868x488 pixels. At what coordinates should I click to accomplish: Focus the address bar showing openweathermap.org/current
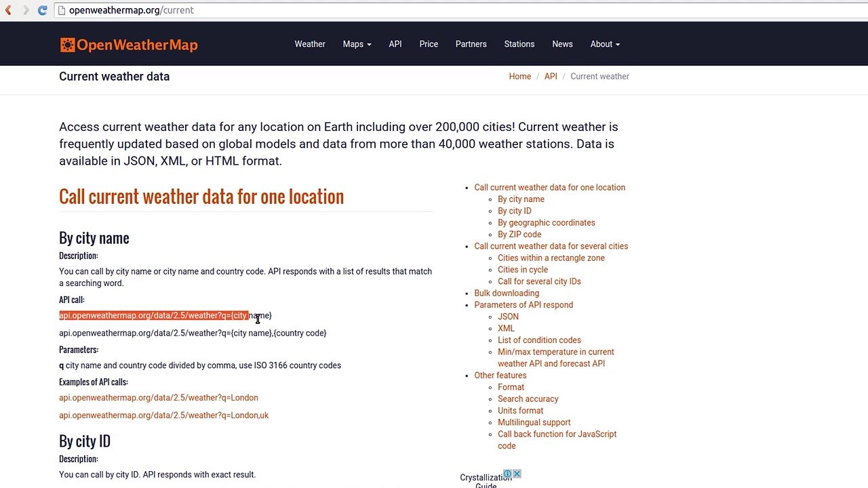pyautogui.click(x=461, y=10)
